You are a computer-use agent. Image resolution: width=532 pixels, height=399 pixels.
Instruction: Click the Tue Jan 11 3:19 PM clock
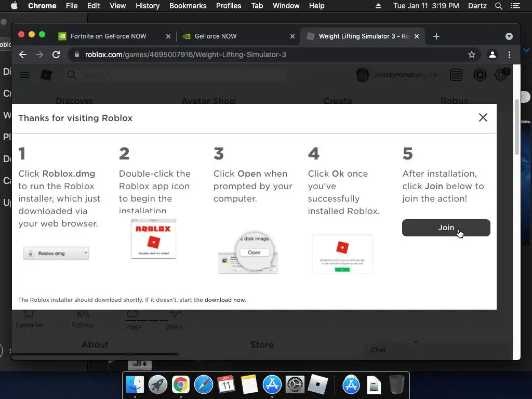click(x=426, y=6)
